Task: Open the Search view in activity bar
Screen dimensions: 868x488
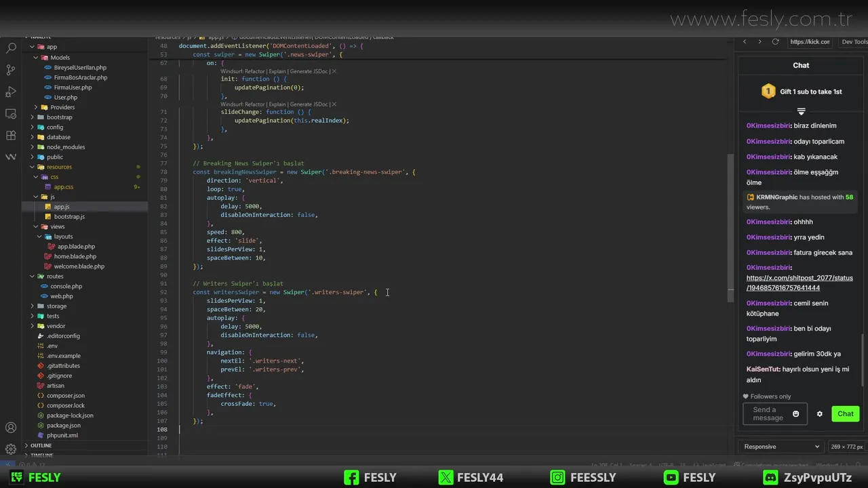Action: (11, 48)
